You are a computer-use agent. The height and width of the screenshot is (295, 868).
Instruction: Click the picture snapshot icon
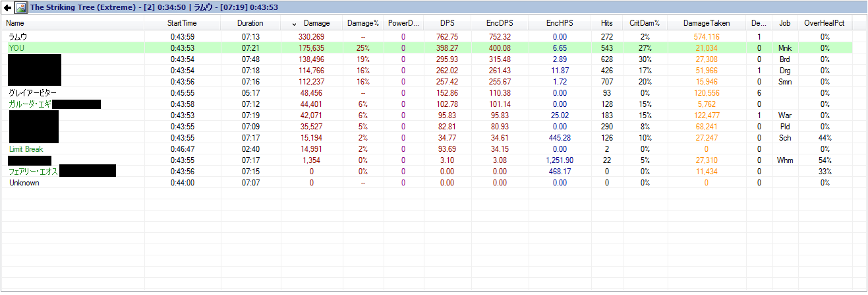tap(20, 8)
